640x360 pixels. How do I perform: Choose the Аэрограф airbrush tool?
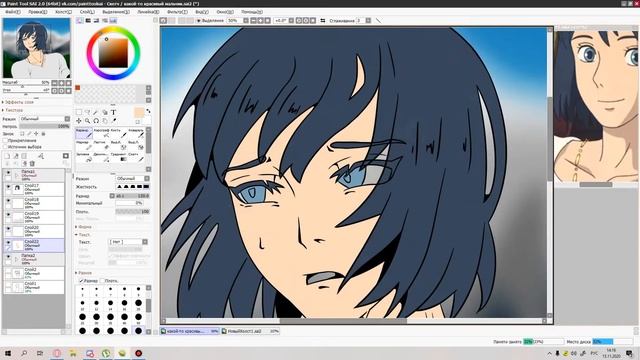[102, 133]
